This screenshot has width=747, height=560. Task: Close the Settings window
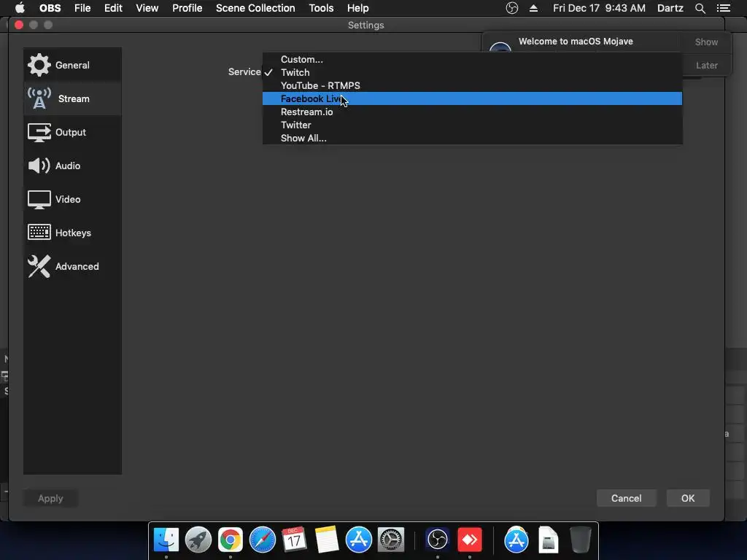(19, 25)
